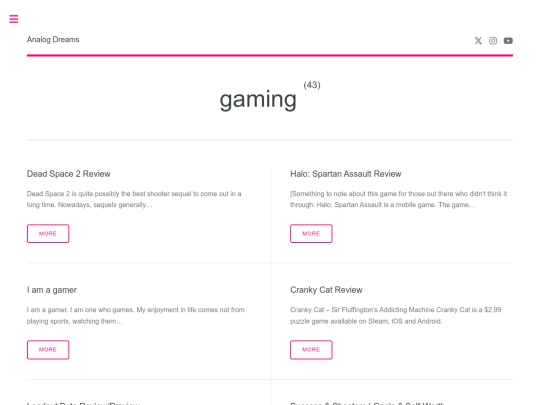This screenshot has width=540, height=405.
Task: Click MORE under Cranky Cat Review
Action: [311, 350]
